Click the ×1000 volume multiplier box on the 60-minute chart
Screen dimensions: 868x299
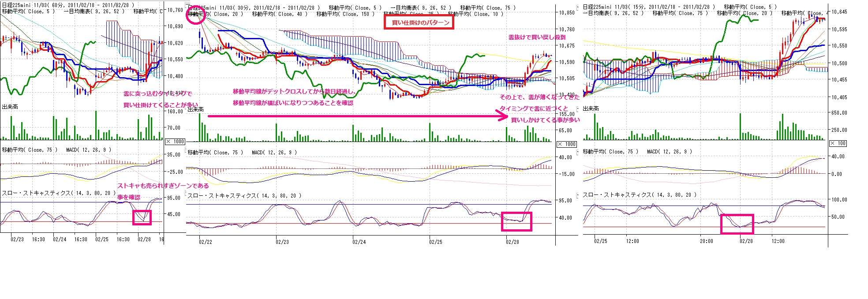175,142
